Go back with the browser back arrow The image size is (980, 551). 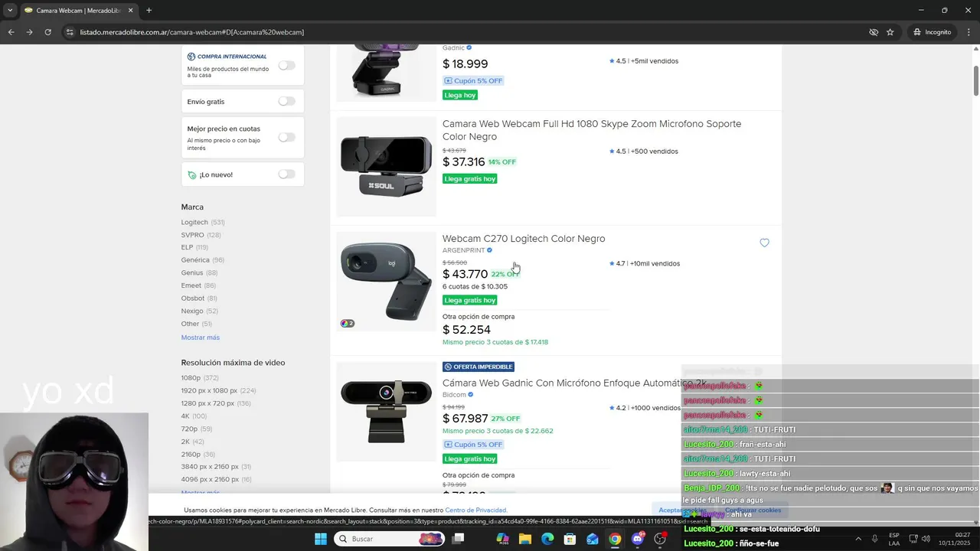(11, 32)
